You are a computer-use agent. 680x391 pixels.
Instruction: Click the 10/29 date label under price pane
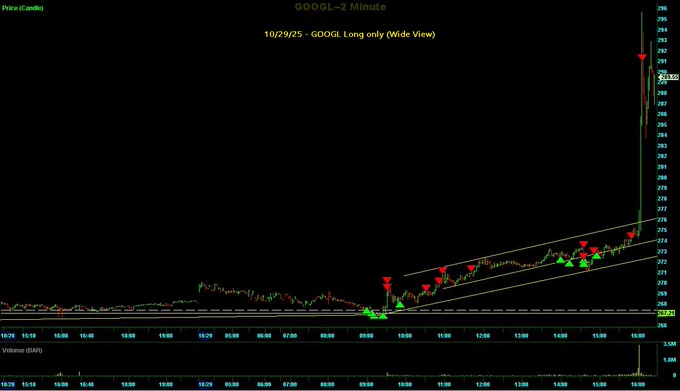205,336
